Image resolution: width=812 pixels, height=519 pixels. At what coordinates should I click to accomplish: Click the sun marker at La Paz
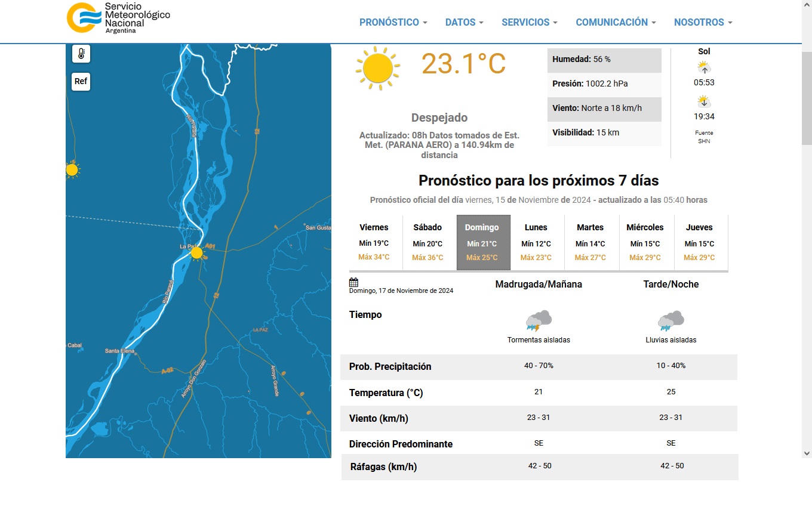point(196,253)
